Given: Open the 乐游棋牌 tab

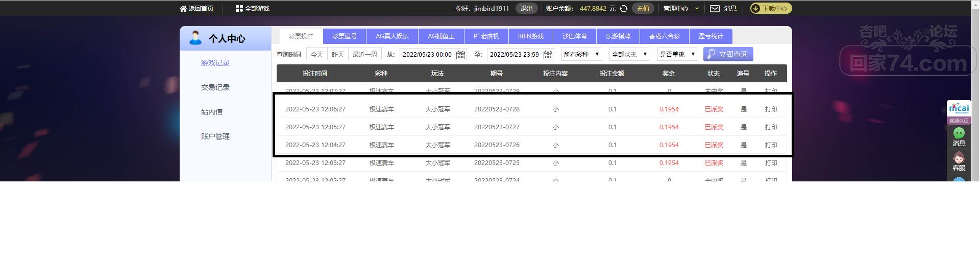Looking at the screenshot, I should pos(618,36).
